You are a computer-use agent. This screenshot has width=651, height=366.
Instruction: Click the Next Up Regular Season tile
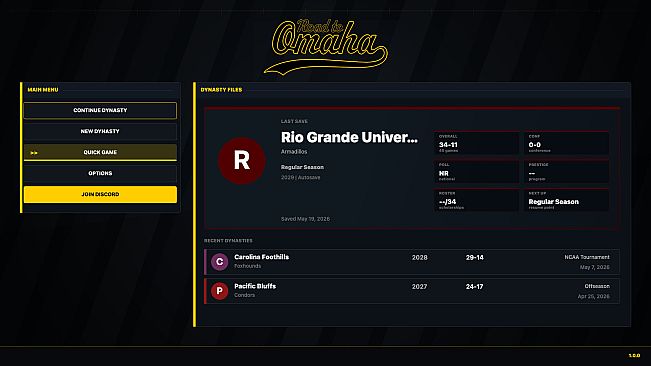tap(566, 200)
